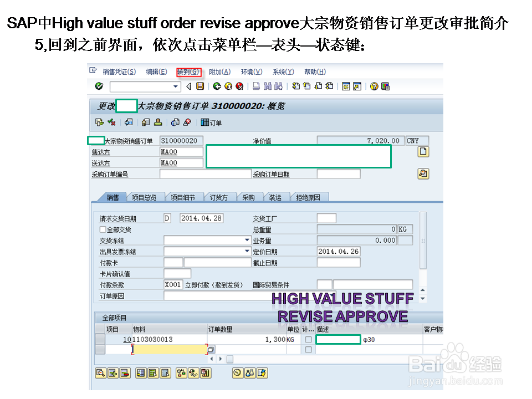Click the Generate Shortcut icon
The height and width of the screenshot is (399, 532).
[357, 86]
